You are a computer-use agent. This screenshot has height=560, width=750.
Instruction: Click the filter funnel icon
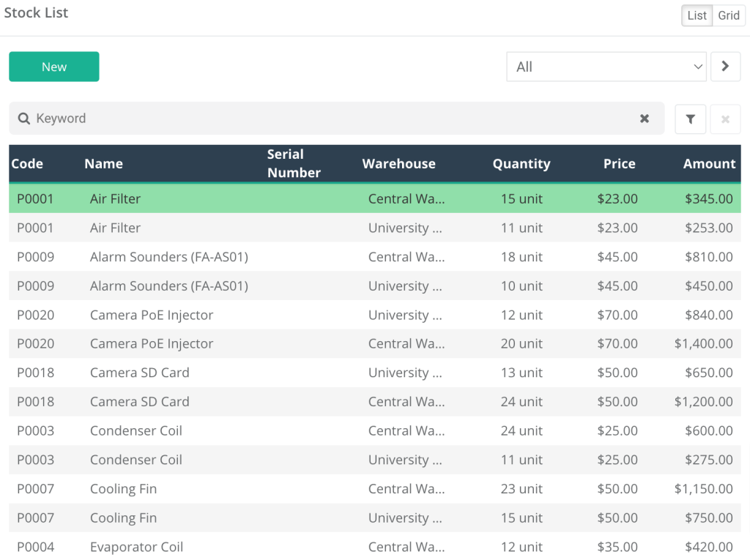click(x=690, y=119)
